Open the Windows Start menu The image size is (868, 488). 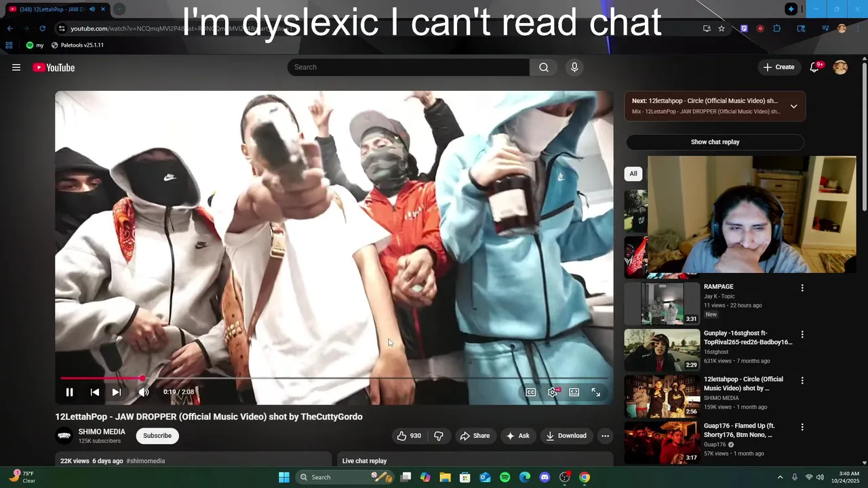(284, 477)
